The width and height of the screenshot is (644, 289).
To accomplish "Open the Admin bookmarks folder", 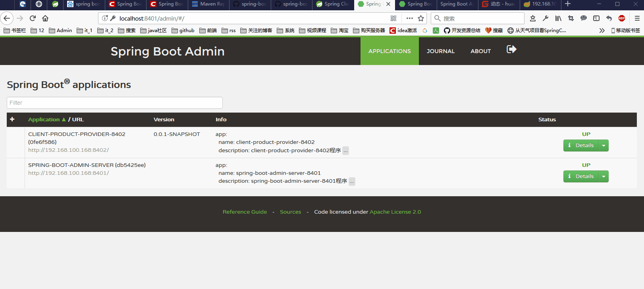I will pyautogui.click(x=60, y=31).
